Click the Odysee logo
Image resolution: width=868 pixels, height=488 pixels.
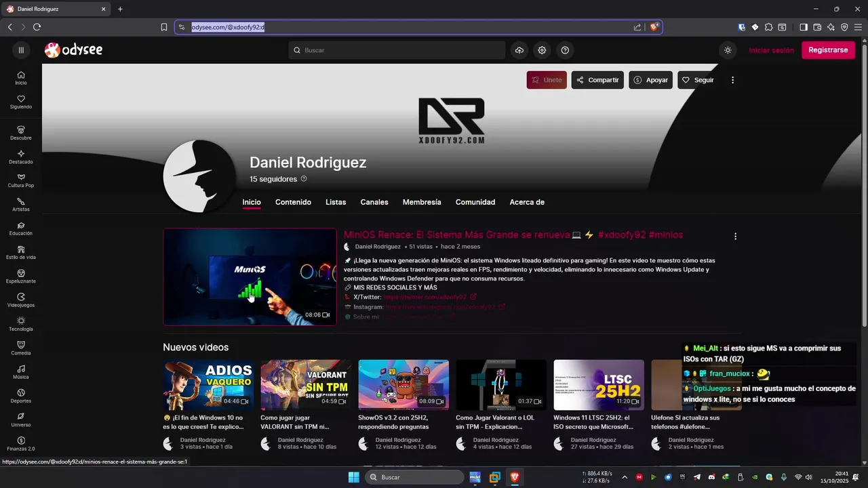[73, 50]
